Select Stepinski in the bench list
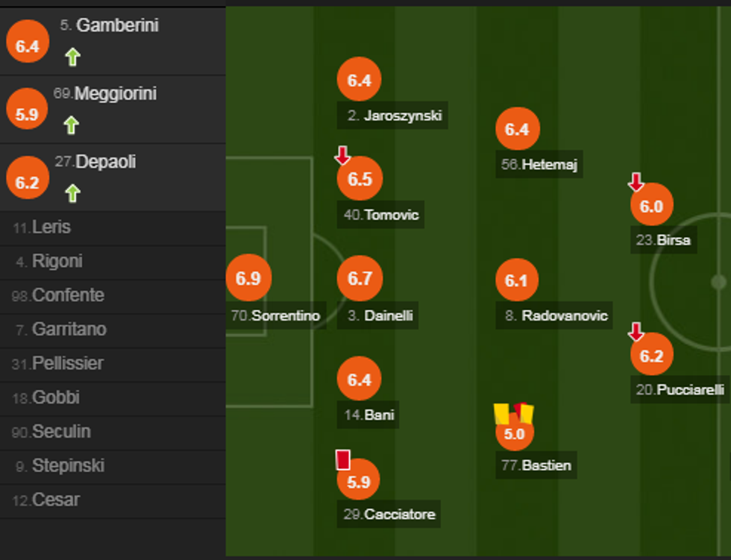The height and width of the screenshot is (560, 731). (67, 466)
